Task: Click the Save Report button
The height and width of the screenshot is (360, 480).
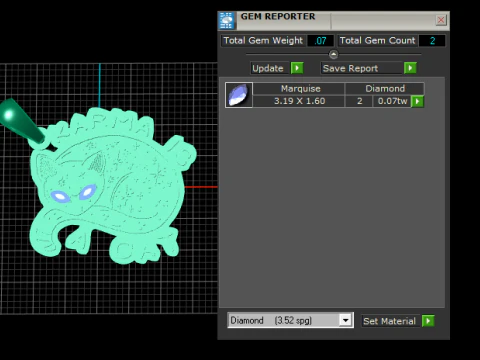Action: tap(362, 68)
